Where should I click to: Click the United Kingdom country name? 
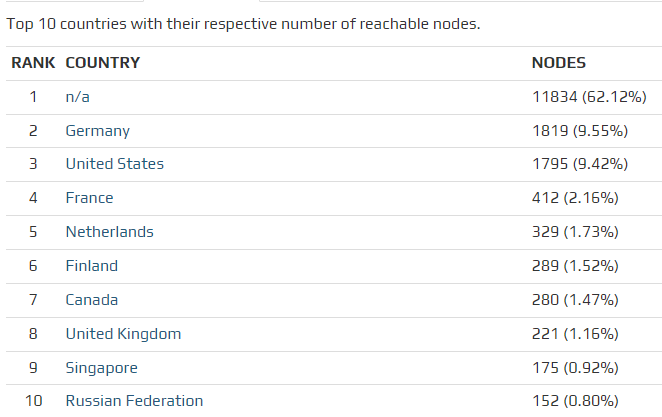[124, 334]
